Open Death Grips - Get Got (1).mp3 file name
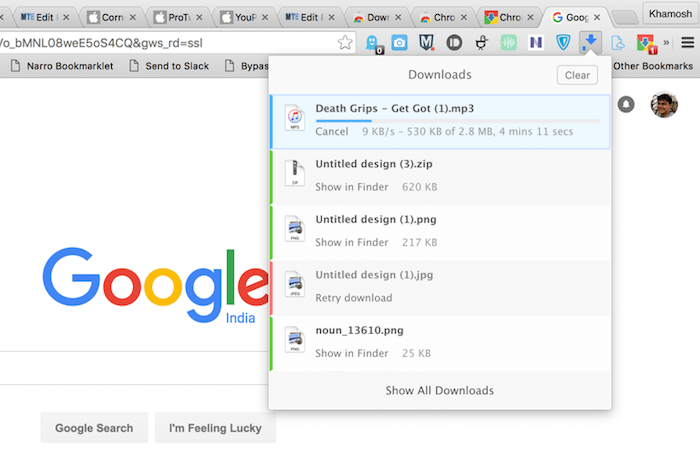Viewport: 700px width, 455px height. pos(395,109)
